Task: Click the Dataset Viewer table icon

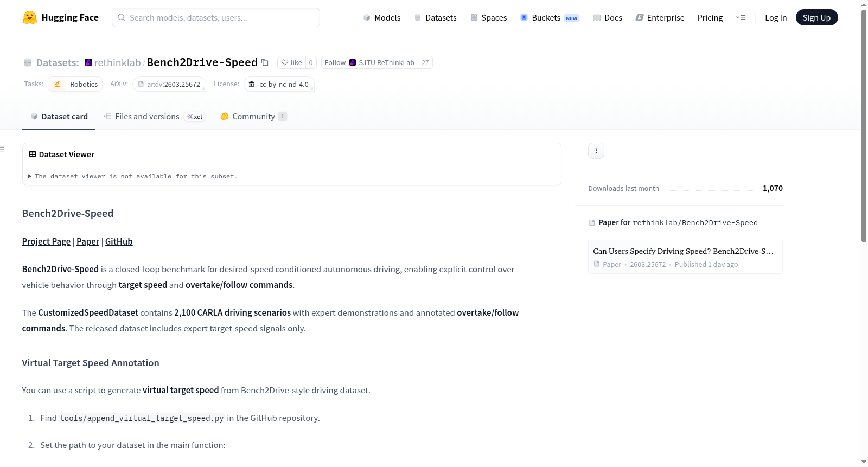Action: [33, 154]
